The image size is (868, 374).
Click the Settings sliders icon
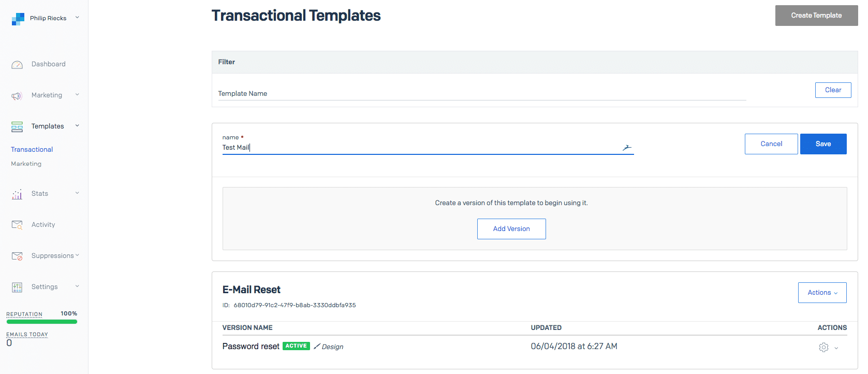[x=17, y=287]
